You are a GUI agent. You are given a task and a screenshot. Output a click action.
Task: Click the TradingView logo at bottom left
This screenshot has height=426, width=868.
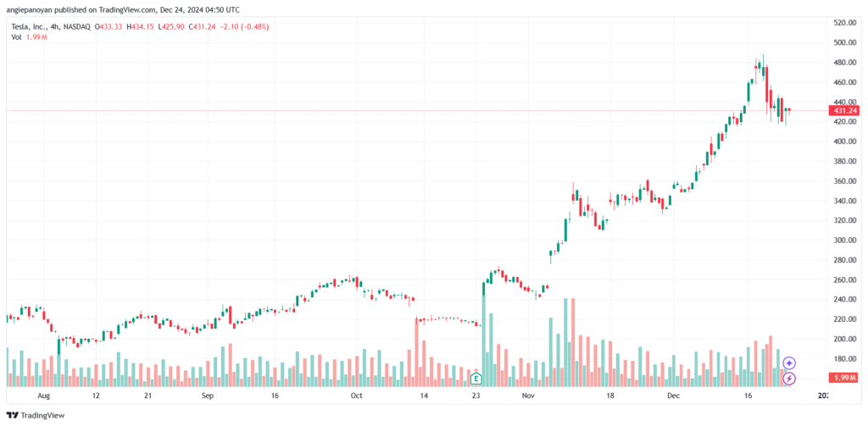(x=36, y=415)
